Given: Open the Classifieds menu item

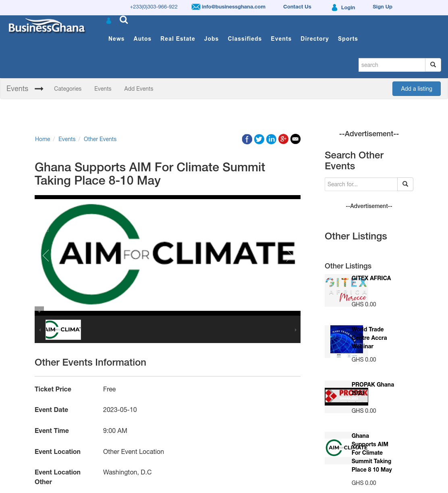Looking at the screenshot, I should tap(245, 39).
